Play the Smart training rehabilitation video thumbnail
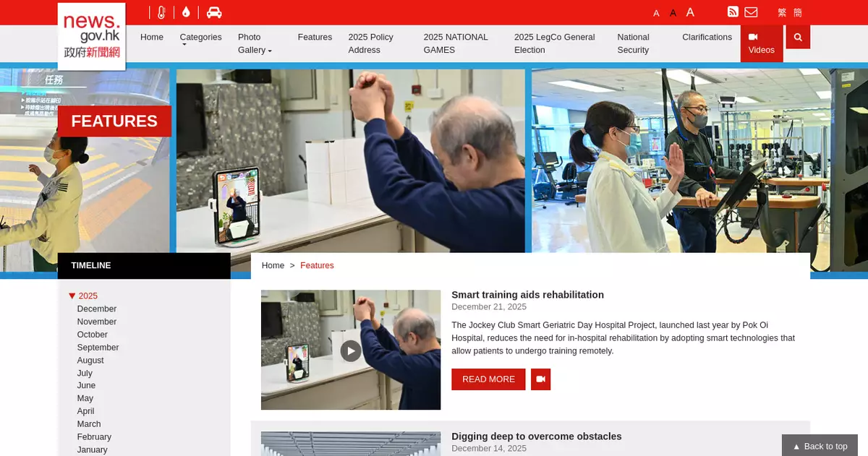 pyautogui.click(x=351, y=350)
